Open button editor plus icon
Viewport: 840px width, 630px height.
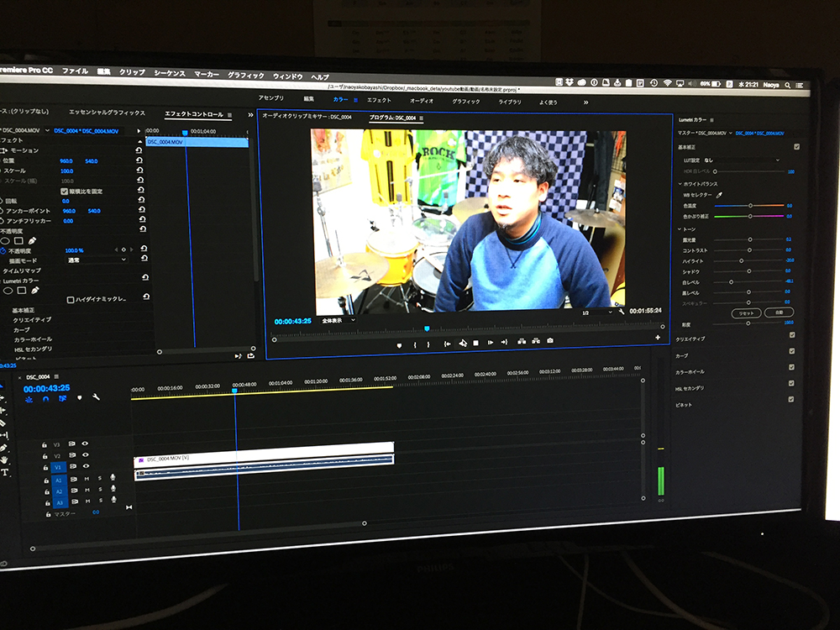(658, 337)
